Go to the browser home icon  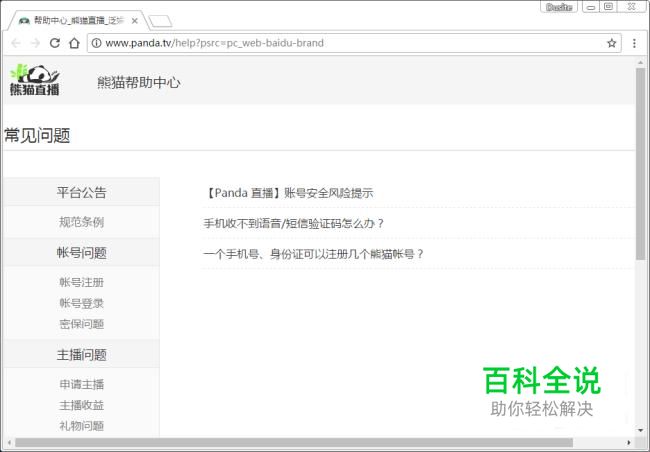(74, 43)
